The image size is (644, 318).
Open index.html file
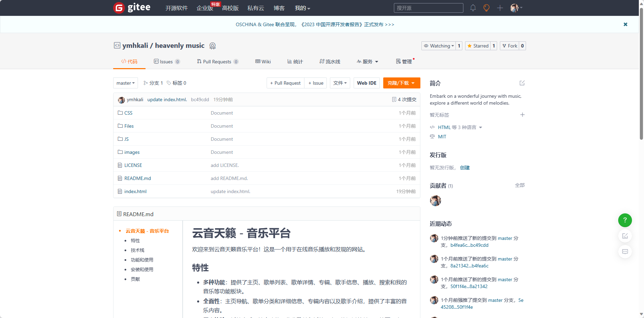[x=135, y=191]
